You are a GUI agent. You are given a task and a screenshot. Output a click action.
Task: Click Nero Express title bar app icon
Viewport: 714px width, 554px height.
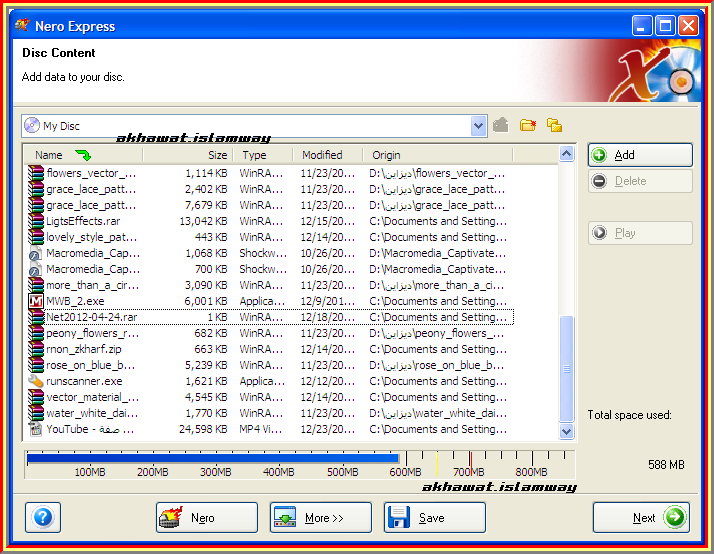(23, 25)
